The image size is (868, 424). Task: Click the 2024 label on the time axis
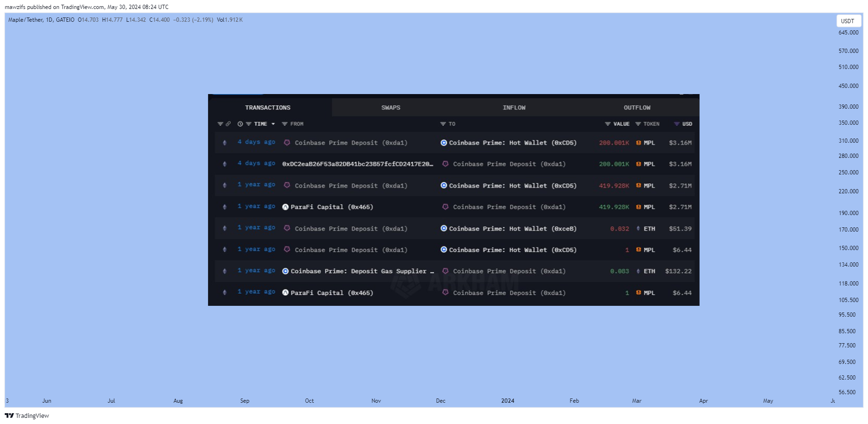tap(508, 401)
